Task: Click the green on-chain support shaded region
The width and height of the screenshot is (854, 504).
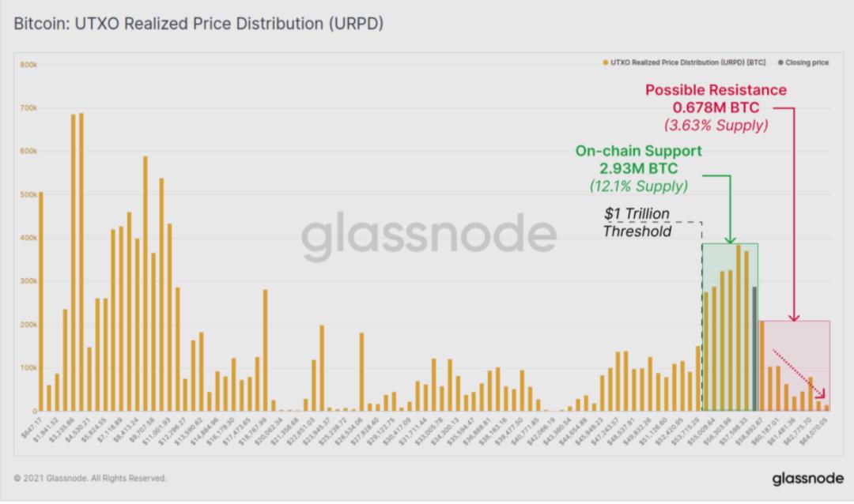Action: pos(730,326)
